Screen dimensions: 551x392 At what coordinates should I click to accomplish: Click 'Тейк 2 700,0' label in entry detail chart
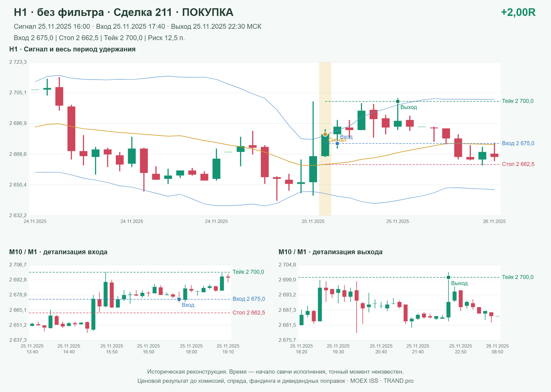(248, 272)
